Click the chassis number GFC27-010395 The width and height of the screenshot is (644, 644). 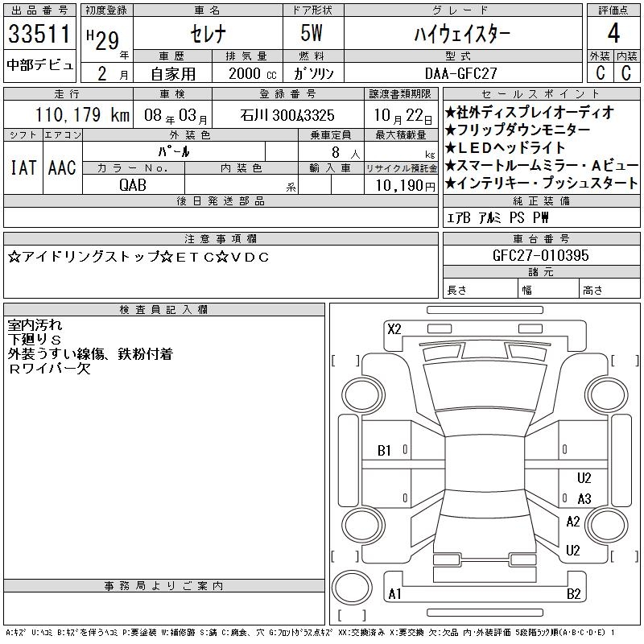tap(540, 255)
